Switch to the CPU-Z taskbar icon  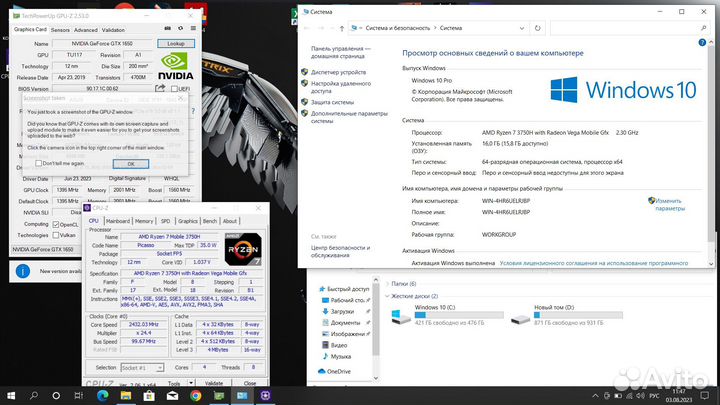point(265,395)
